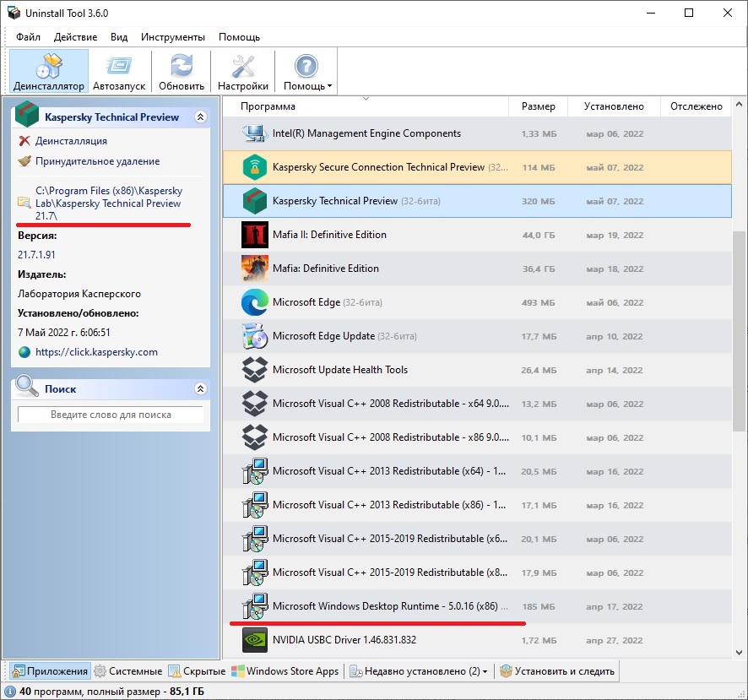Sort by the Установлено column header
Viewport: 748px width, 700px height.
coord(614,106)
